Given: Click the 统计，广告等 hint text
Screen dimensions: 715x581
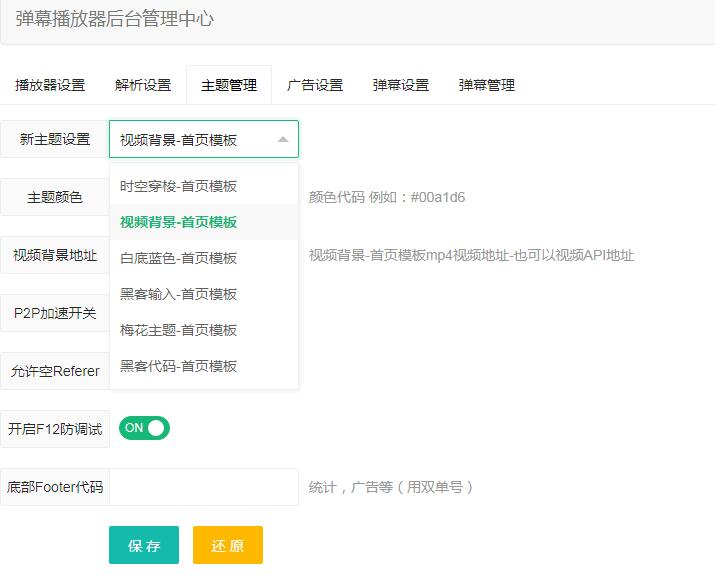Looking at the screenshot, I should point(391,487).
